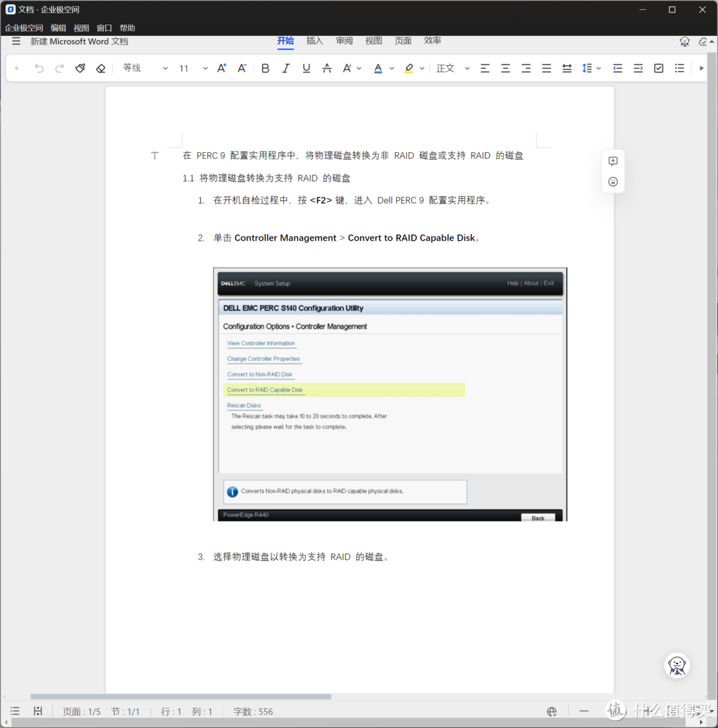The width and height of the screenshot is (718, 728).
Task: Click the undo arrow
Action: point(39,68)
